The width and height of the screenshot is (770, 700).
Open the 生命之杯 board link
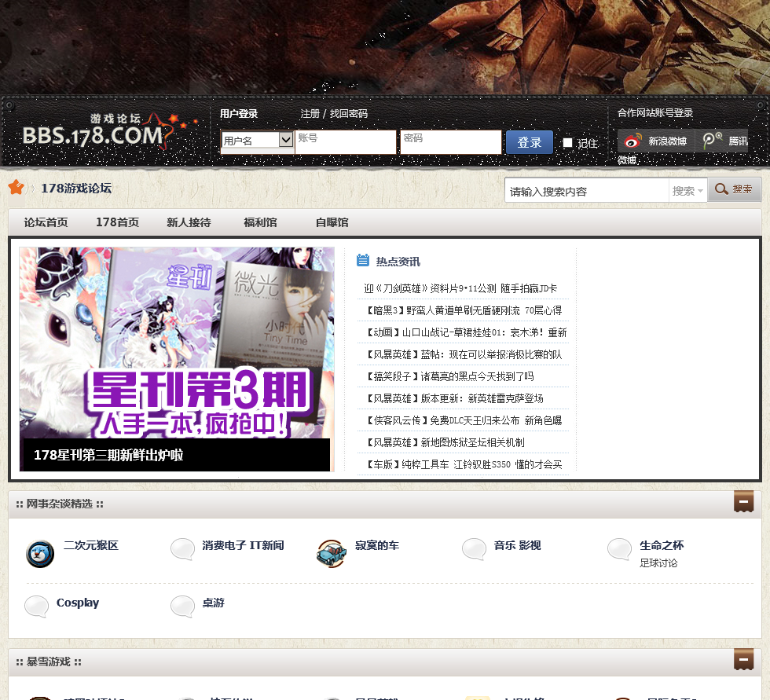coord(662,545)
